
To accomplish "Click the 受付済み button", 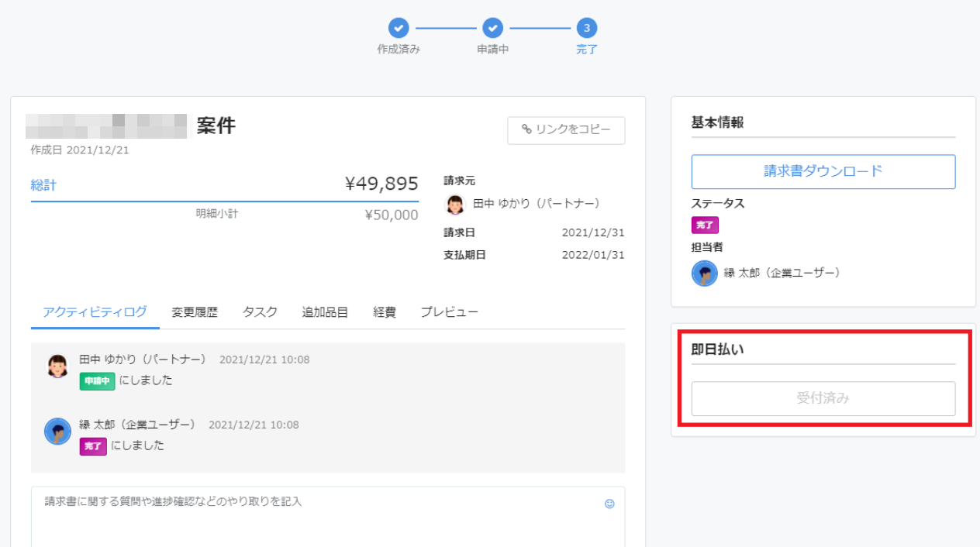I will tap(823, 398).
